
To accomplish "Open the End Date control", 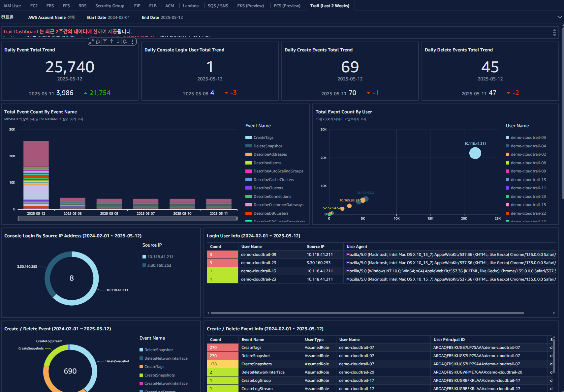I will click(x=162, y=17).
